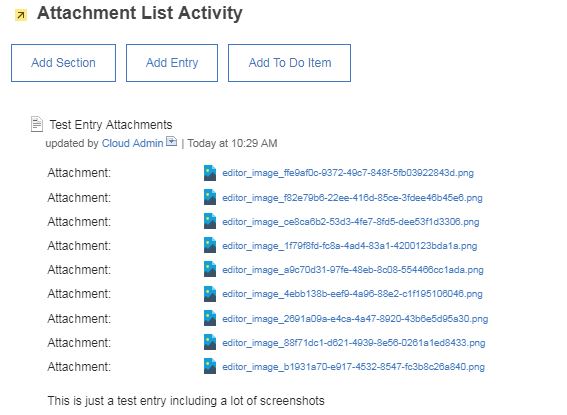Select the Test Entry Attachments entry title

111,125
